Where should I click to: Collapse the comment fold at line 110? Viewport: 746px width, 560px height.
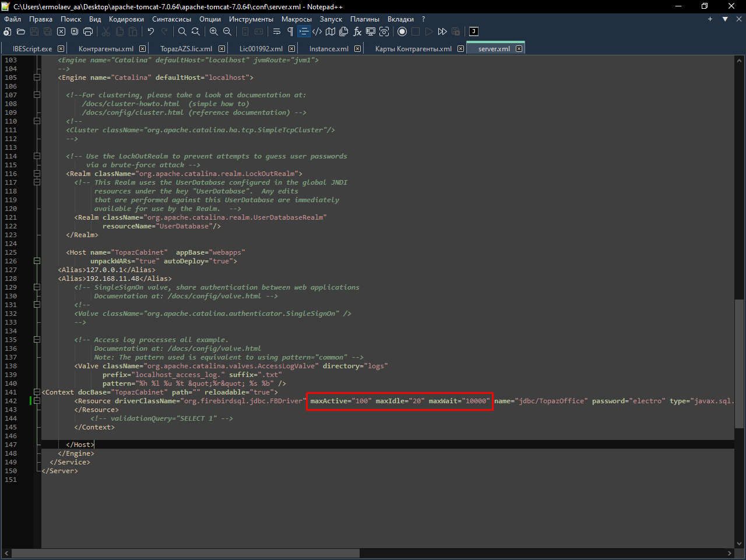[37, 121]
